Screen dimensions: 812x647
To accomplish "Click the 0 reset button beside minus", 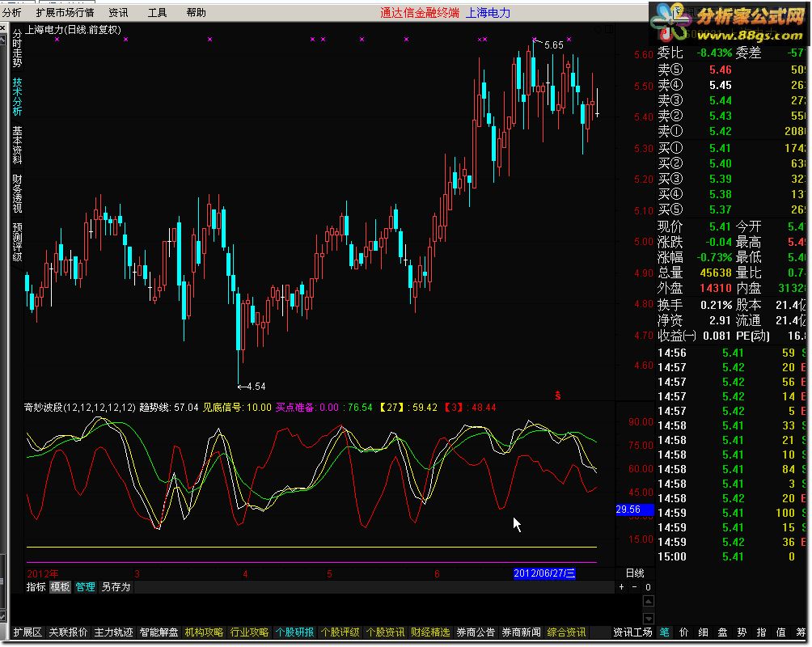I will [648, 587].
